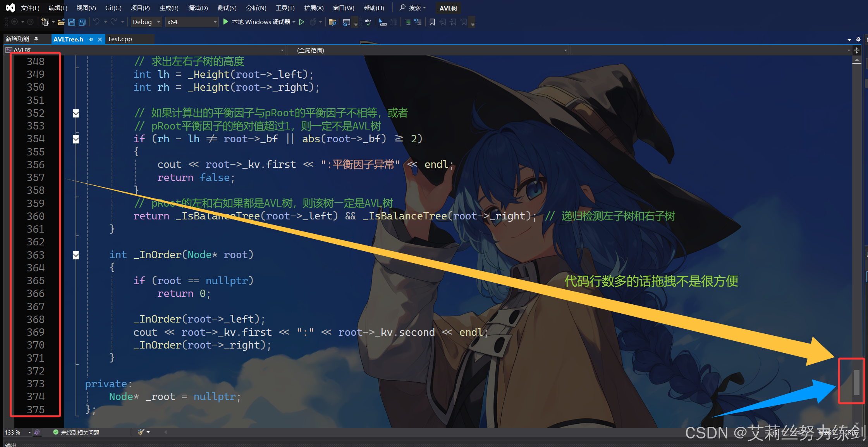Click the Undo arrow icon
This screenshot has width=868, height=447.
96,22
